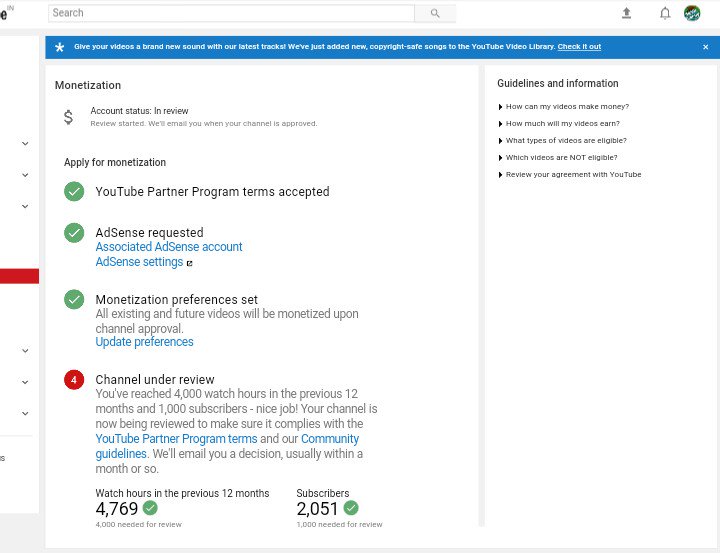
Task: Click the green check next to 4,769 watch hours
Action: tap(150, 508)
